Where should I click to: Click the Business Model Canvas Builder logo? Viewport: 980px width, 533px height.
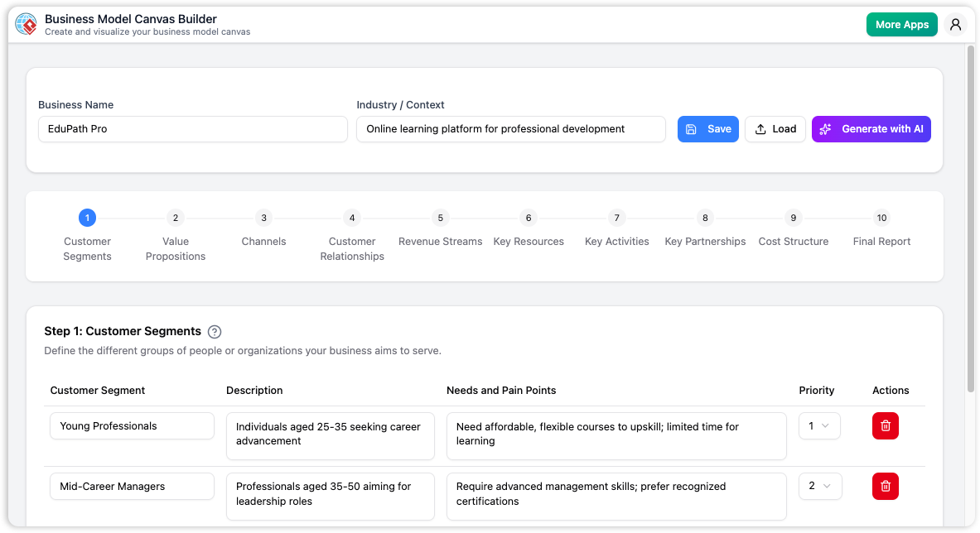click(26, 24)
